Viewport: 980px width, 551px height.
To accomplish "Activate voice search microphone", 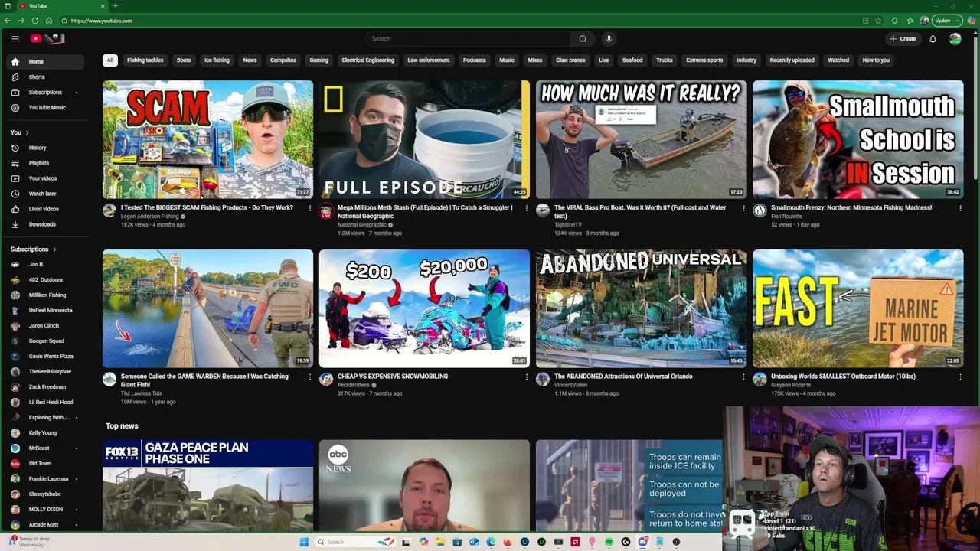I will pos(609,39).
